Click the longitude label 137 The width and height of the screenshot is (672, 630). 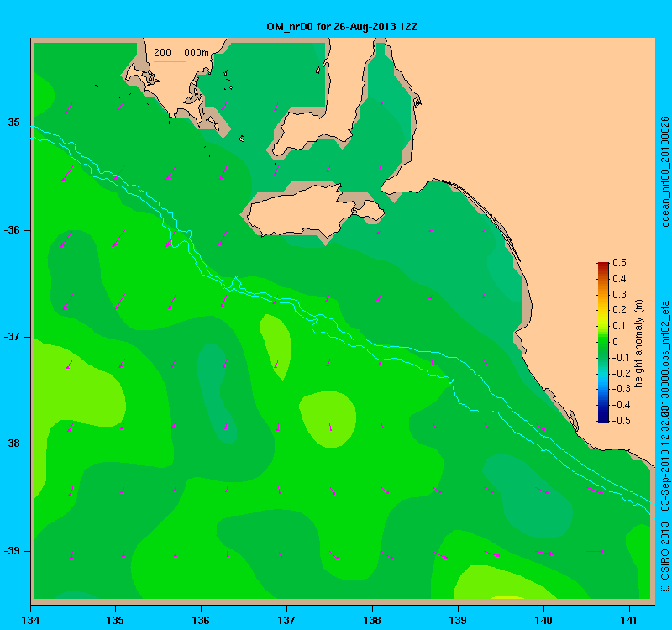tap(286, 620)
